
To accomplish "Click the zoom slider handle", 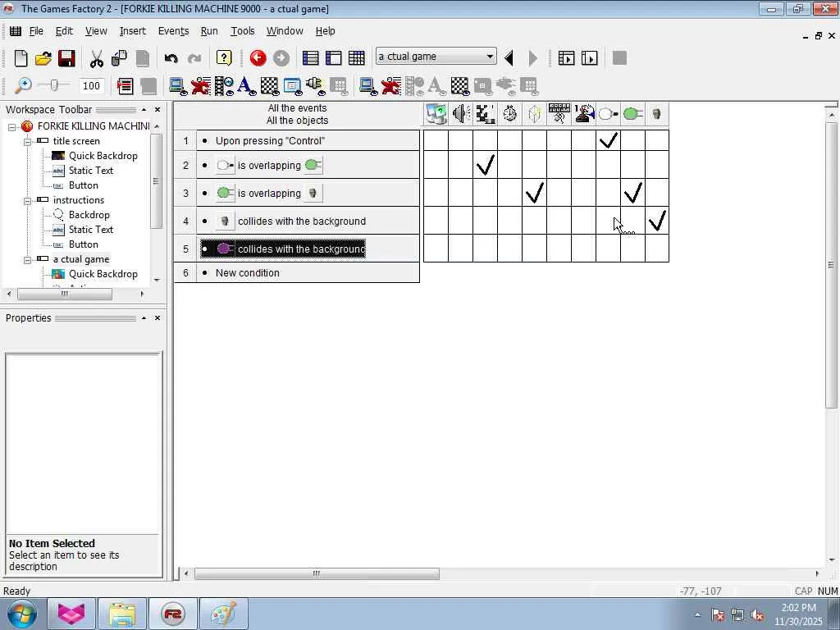I will pyautogui.click(x=53, y=85).
